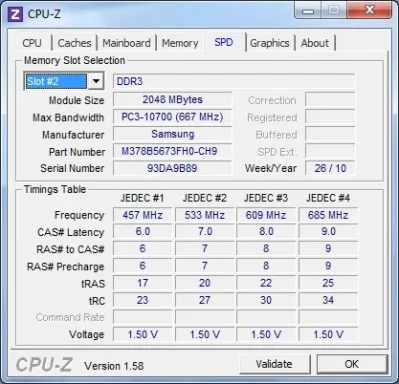The width and height of the screenshot is (399, 384).
Task: Switch to the CPU tab
Action: [32, 43]
